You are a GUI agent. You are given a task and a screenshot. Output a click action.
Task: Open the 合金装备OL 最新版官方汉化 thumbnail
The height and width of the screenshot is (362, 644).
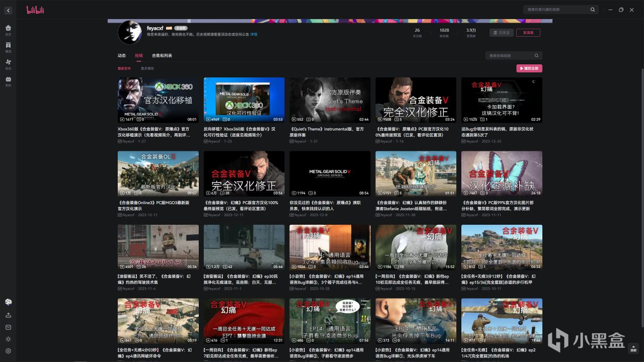(158, 174)
